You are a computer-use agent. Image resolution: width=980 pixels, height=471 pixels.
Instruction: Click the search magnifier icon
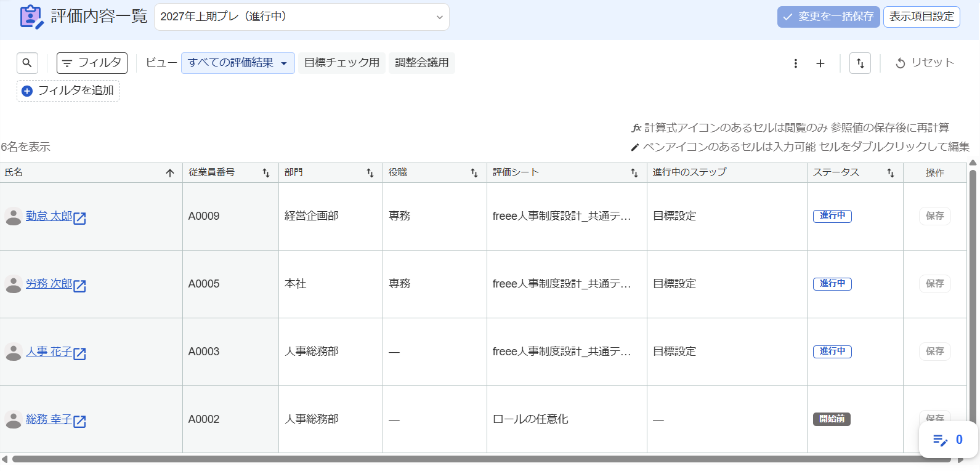click(27, 63)
